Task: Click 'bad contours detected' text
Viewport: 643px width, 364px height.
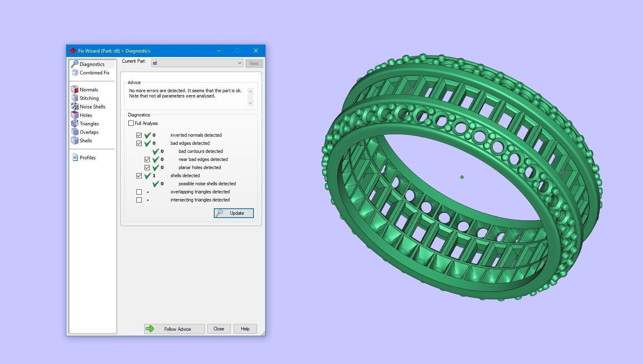Action: pyautogui.click(x=200, y=151)
